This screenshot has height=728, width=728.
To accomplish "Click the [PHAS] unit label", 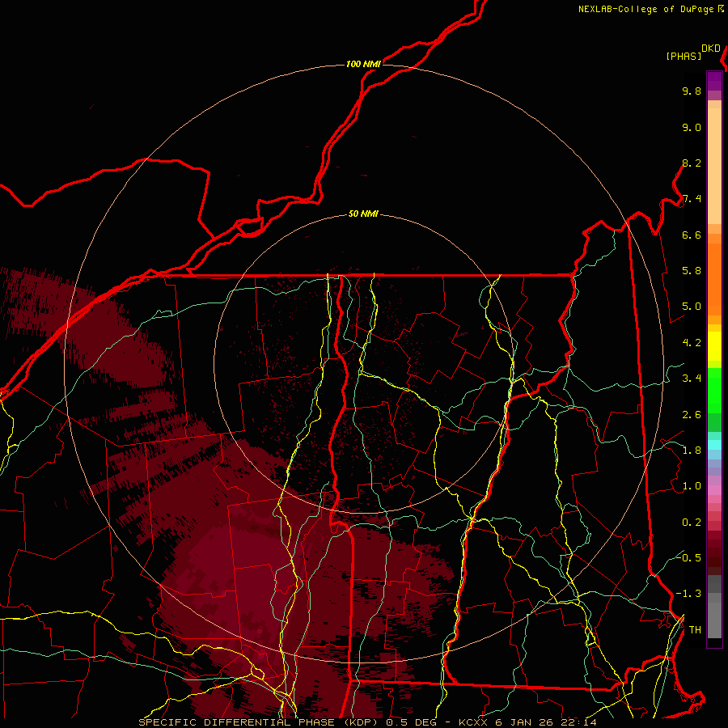I will pos(684,56).
